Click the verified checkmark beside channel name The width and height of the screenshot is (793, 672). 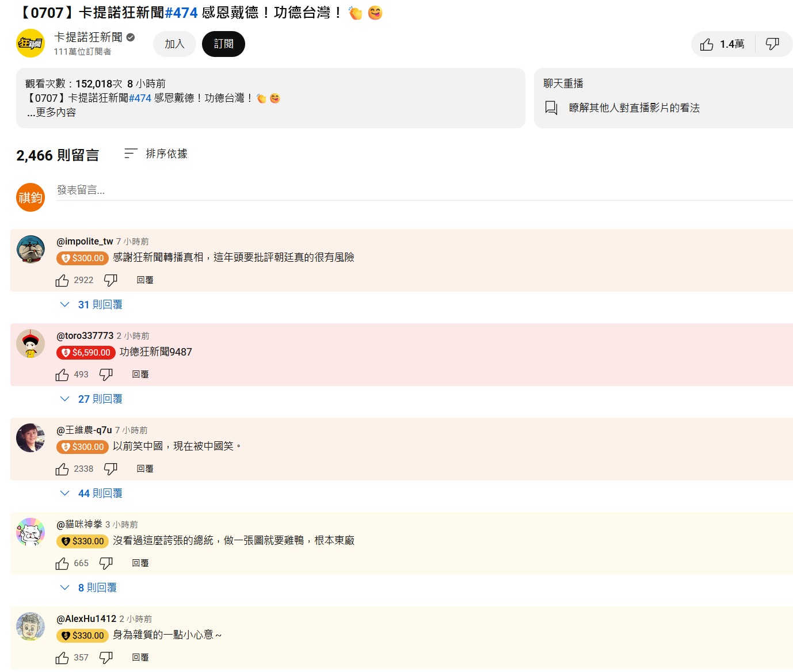point(131,37)
